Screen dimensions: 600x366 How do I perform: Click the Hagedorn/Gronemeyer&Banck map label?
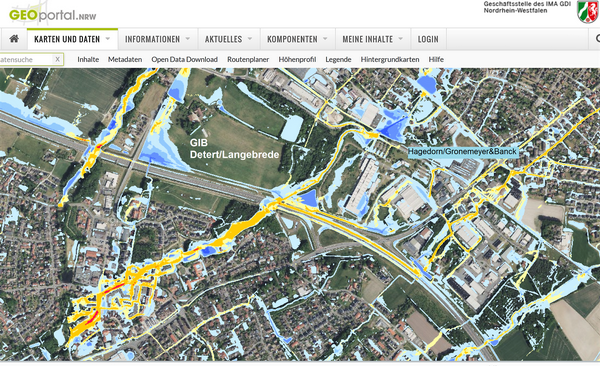click(463, 152)
